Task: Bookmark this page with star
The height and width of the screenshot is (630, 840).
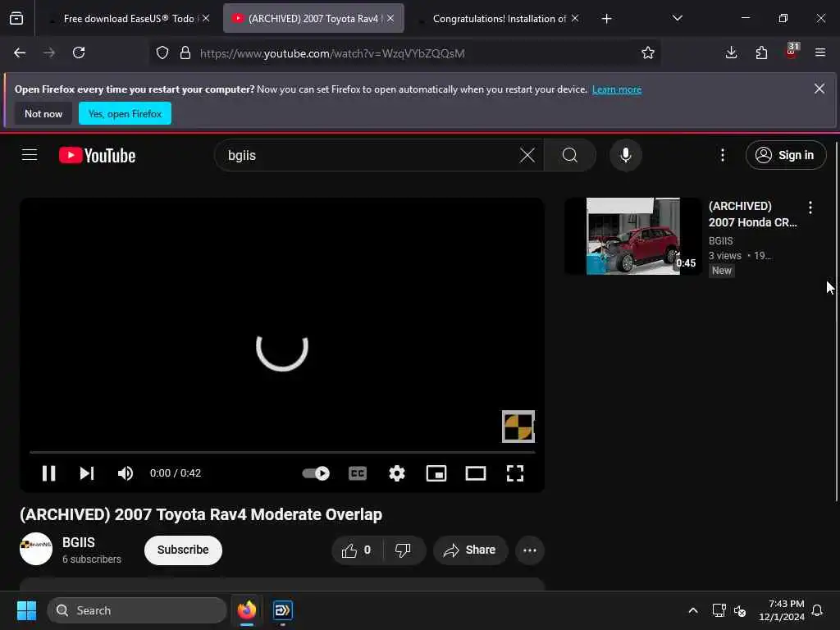Action: [x=648, y=52]
